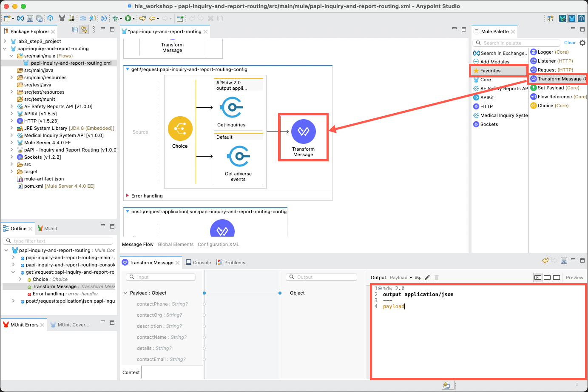
Task: Click the Mule Palette settings gear
Action: pyautogui.click(x=582, y=43)
